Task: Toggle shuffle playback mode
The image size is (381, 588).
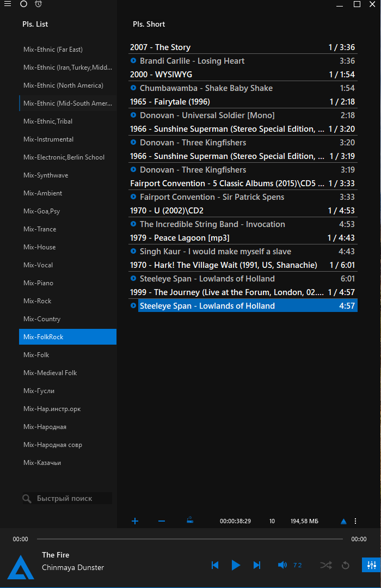Action: click(x=325, y=565)
